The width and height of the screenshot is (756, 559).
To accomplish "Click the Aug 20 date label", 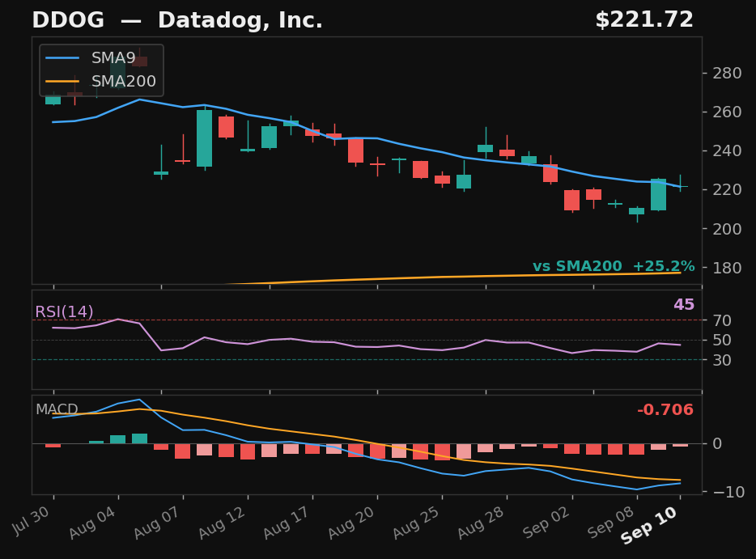I will pyautogui.click(x=351, y=523).
